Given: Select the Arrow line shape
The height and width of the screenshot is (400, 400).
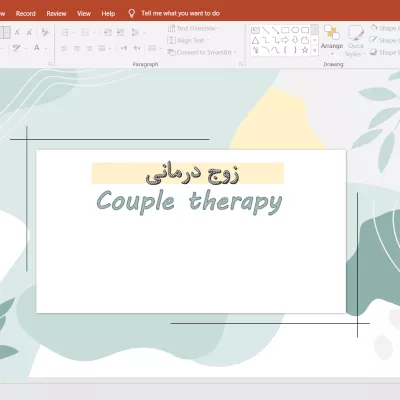Looking at the screenshot, I should pyautogui.click(x=275, y=30).
